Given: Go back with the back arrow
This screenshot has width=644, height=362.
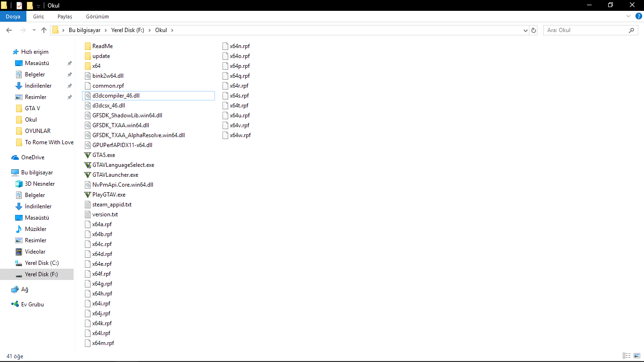Looking at the screenshot, I should click(9, 30).
